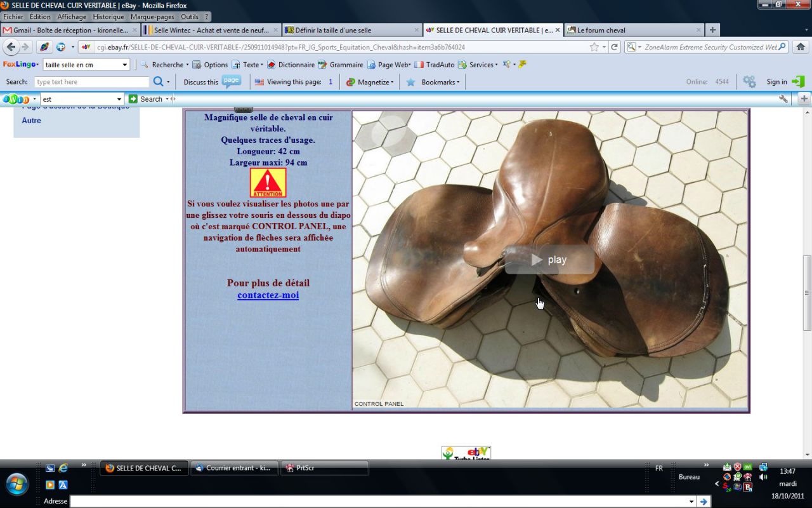Click the contactez-moi link
The image size is (812, 508).
[x=268, y=295]
